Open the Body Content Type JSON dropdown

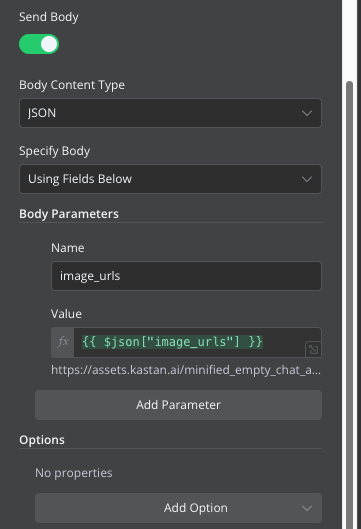point(170,113)
